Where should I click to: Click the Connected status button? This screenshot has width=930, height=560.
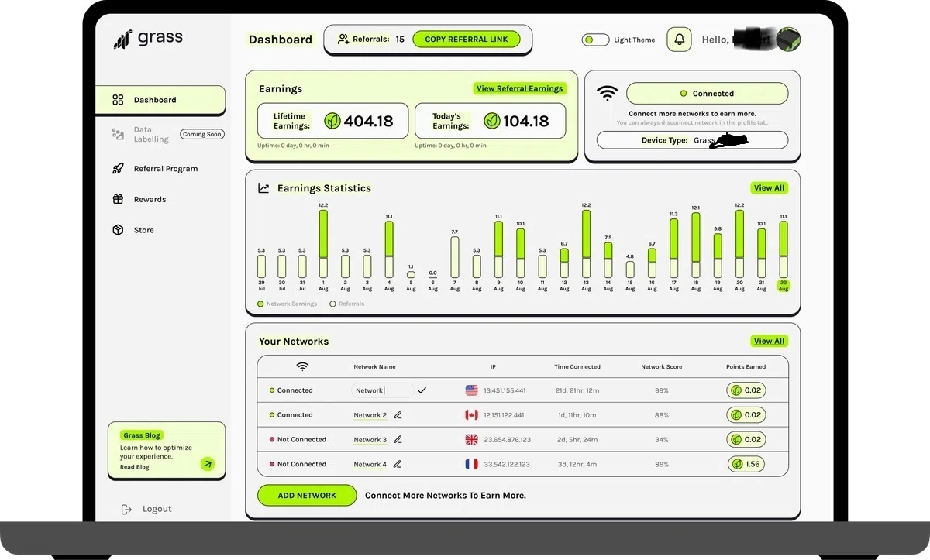[x=707, y=94]
